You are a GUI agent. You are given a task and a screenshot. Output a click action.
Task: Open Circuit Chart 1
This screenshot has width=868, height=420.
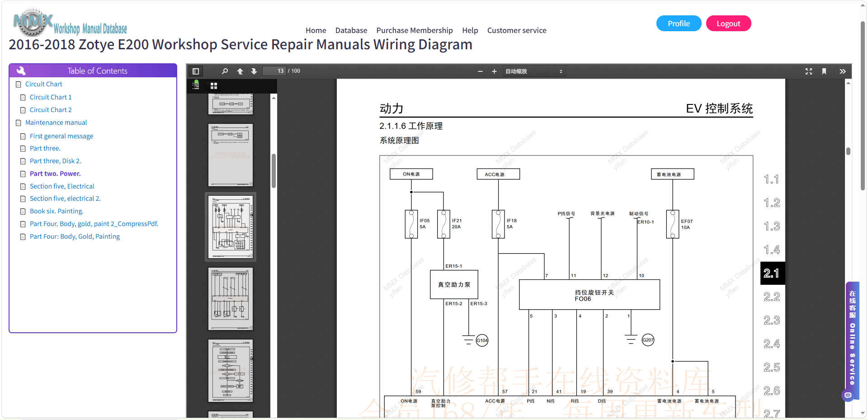[51, 97]
